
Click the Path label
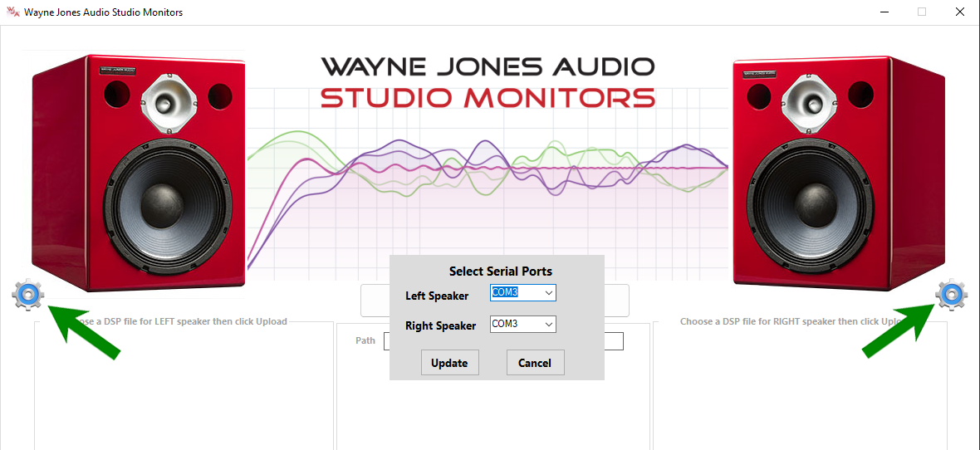(x=365, y=340)
